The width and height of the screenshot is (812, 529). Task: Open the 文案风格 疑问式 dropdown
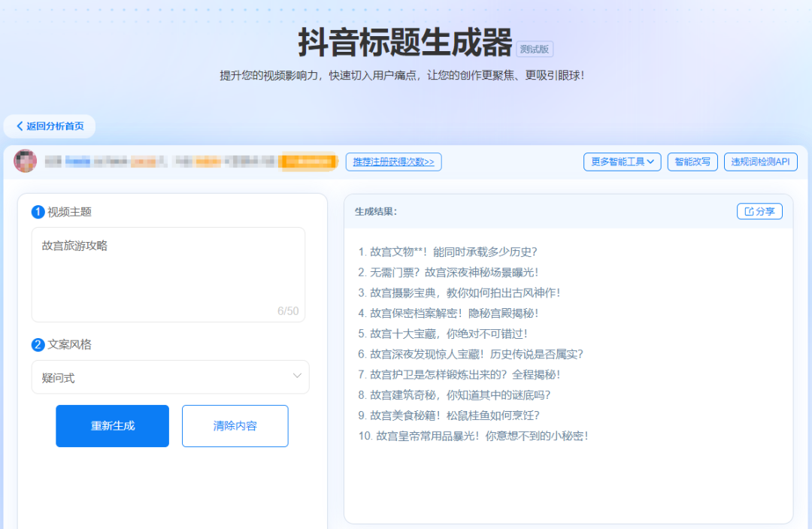point(171,376)
